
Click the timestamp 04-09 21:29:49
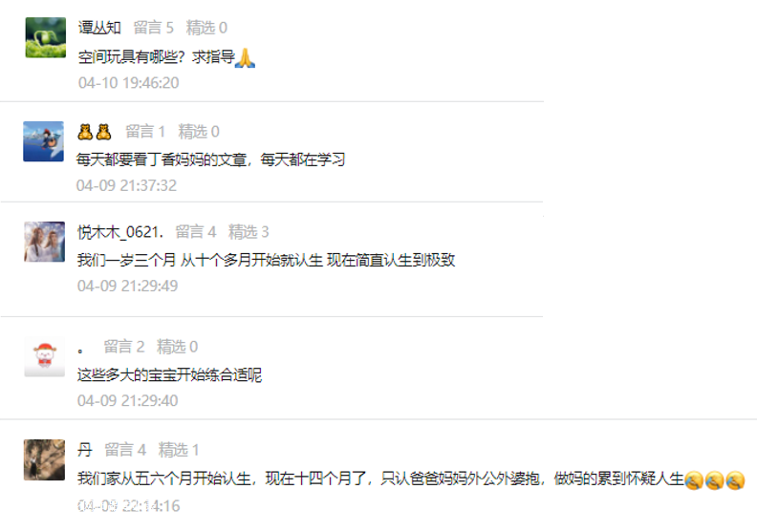point(127,286)
